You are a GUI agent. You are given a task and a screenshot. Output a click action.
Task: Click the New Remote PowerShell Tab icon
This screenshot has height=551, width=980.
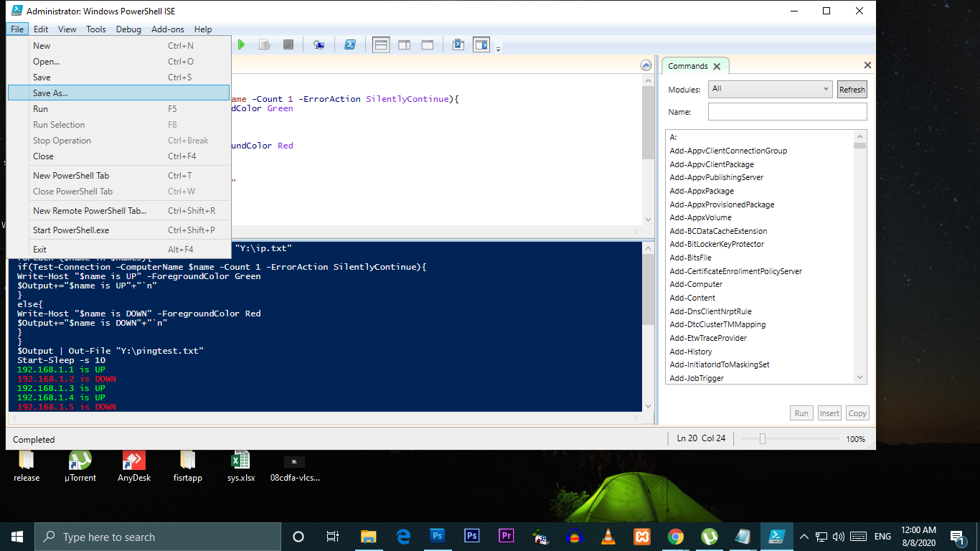(x=319, y=44)
